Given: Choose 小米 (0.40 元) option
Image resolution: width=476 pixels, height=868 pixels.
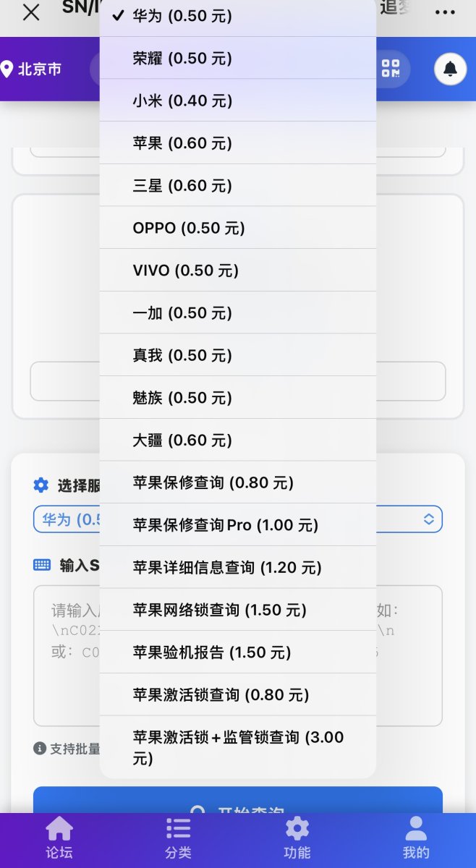Looking at the screenshot, I should pos(182,101).
